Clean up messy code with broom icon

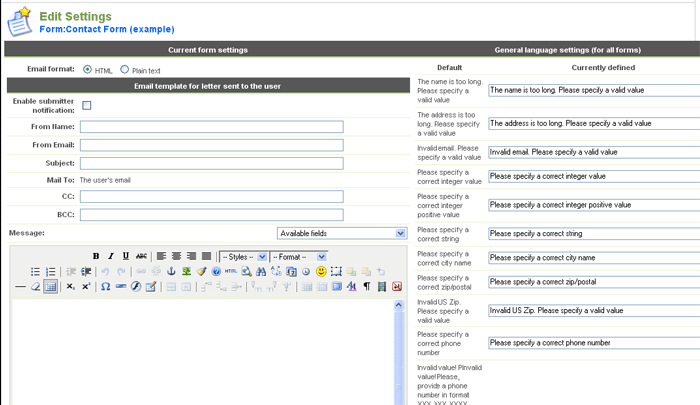(201, 271)
